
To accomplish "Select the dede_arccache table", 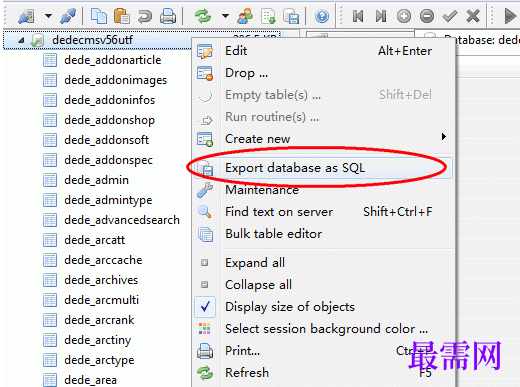I will [103, 260].
